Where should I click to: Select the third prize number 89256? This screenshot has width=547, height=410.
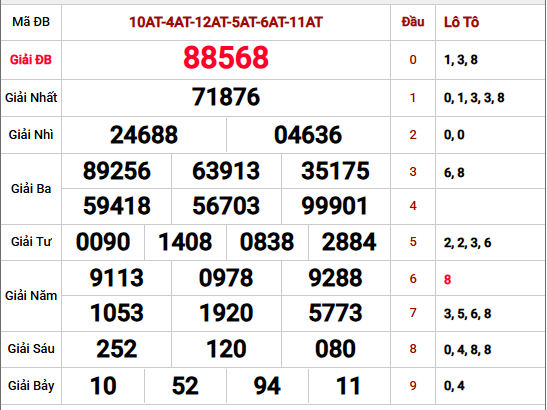click(x=117, y=171)
